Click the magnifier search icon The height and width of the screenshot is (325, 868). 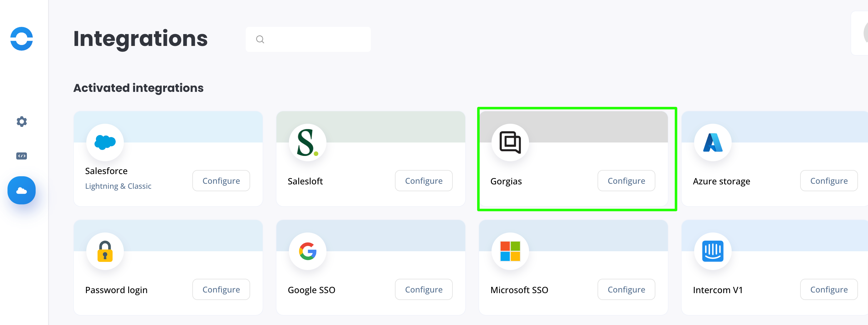tap(260, 39)
